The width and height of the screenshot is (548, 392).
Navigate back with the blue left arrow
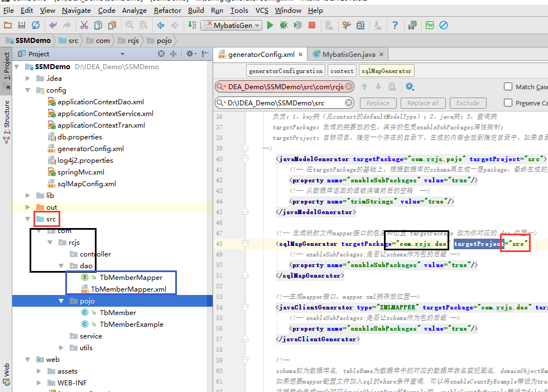click(x=161, y=25)
